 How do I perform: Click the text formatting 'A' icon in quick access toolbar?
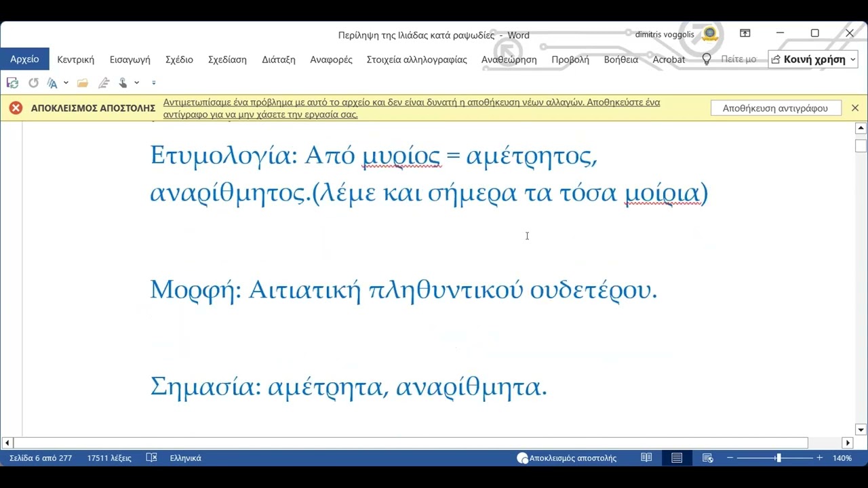point(52,83)
